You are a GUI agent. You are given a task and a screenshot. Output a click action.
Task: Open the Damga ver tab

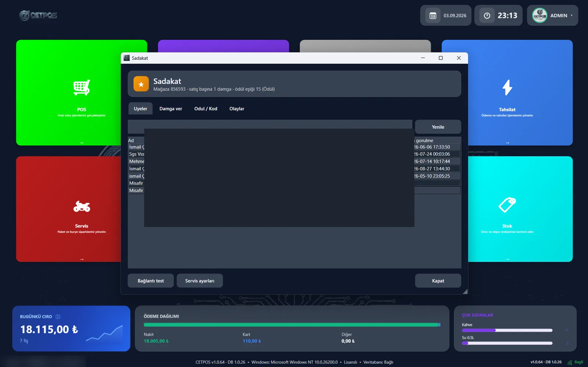pyautogui.click(x=171, y=109)
